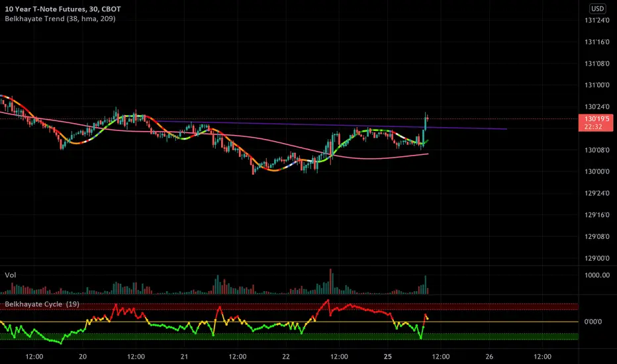This screenshot has width=617, height=364.
Task: Click date label 20 on time axis
Action: point(83,357)
